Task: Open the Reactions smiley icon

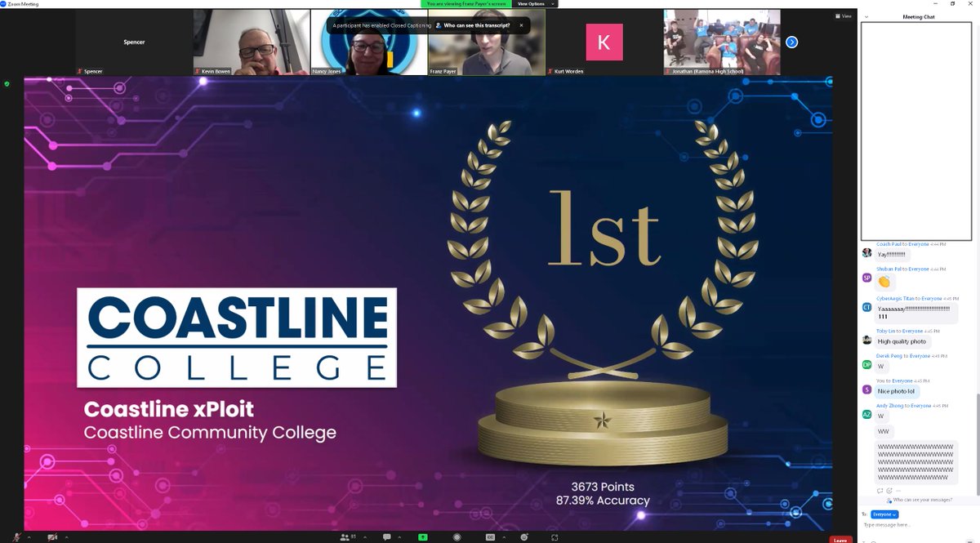Action: 524,536
